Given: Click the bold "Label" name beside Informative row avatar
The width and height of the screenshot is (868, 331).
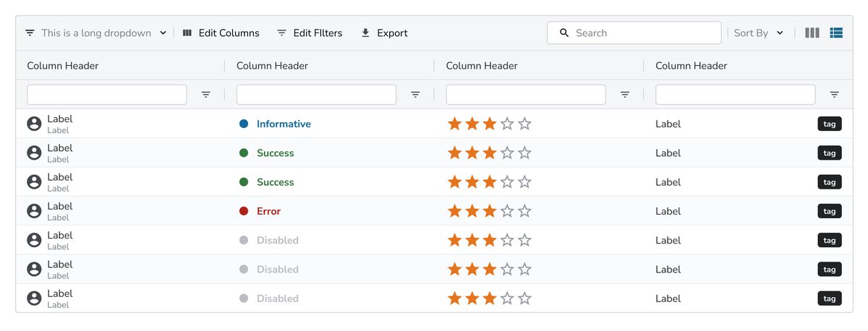Looking at the screenshot, I should [x=60, y=119].
